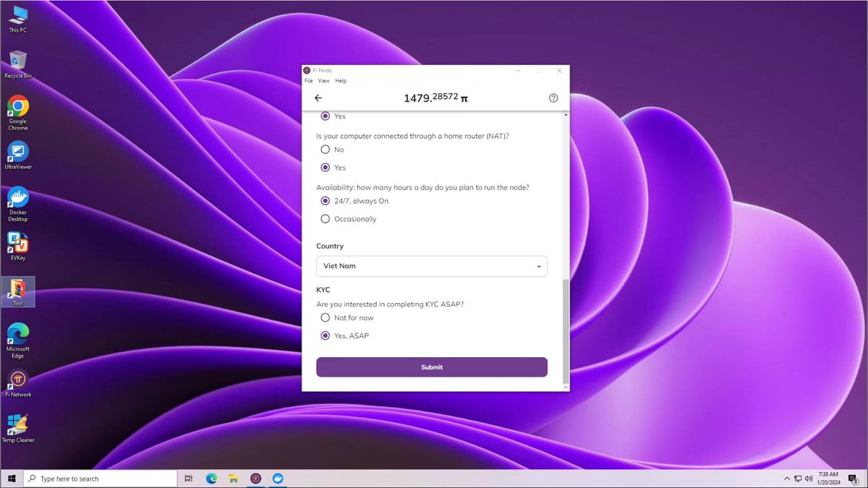Viewport: 868px width, 488px height.
Task: Select the Tool folder on the desktop
Action: tap(18, 292)
